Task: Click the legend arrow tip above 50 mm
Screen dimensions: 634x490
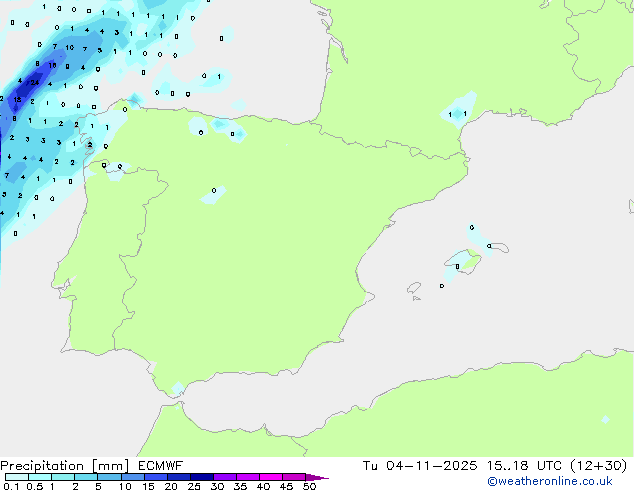Action: pyautogui.click(x=317, y=477)
